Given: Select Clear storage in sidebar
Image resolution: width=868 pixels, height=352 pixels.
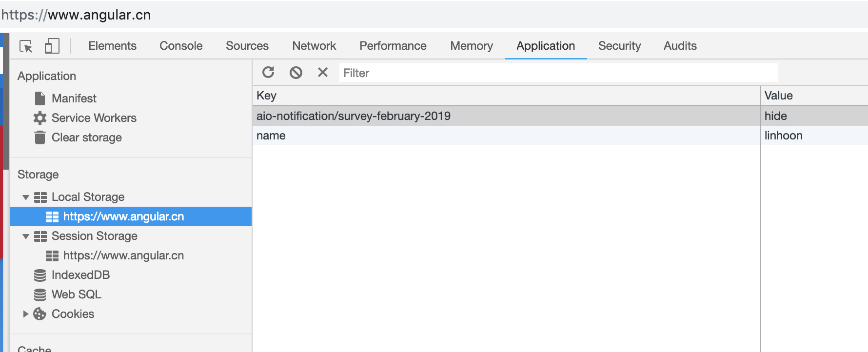Looking at the screenshot, I should point(87,137).
